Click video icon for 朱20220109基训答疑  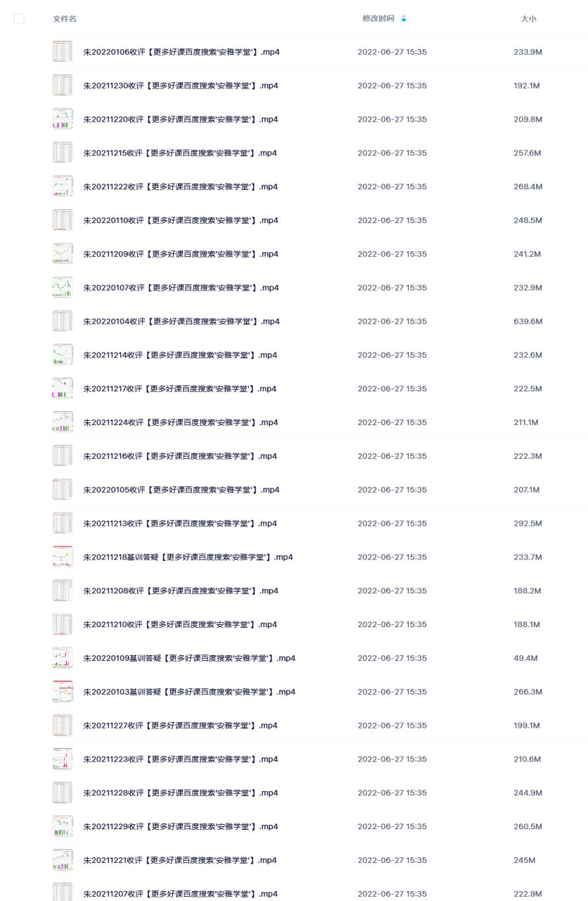click(63, 658)
